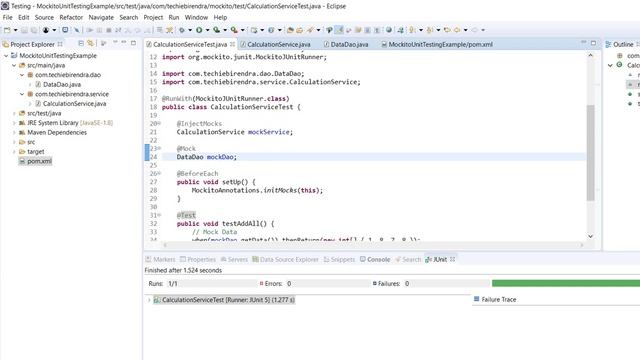Click the green JUnit progress bar

coord(566,283)
